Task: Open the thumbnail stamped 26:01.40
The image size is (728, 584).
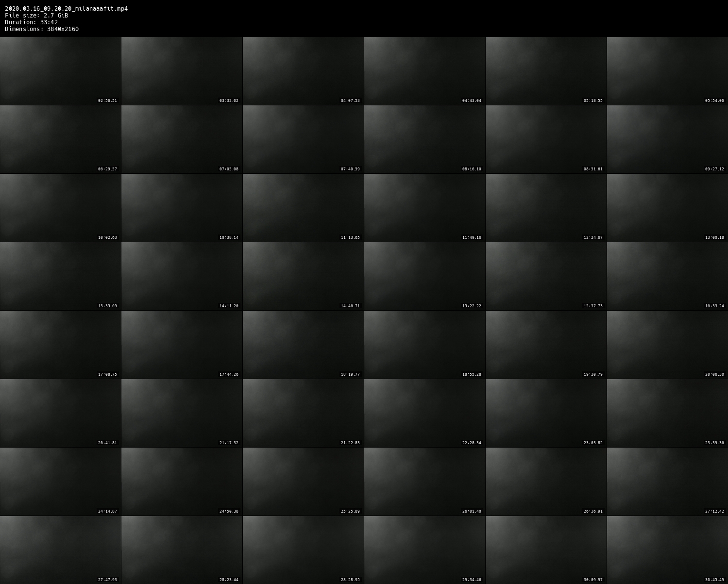Action: click(424, 482)
